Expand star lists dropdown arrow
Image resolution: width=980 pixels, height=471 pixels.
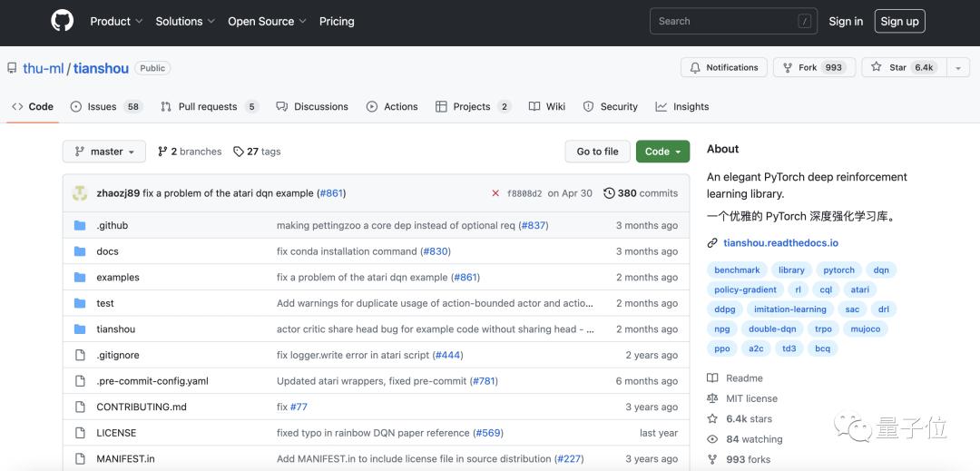pyautogui.click(x=958, y=68)
